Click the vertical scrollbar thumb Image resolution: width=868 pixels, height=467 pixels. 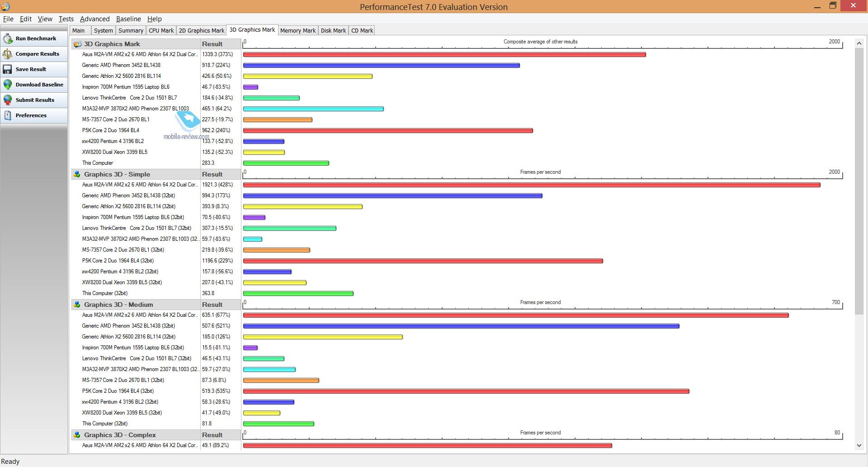859,181
